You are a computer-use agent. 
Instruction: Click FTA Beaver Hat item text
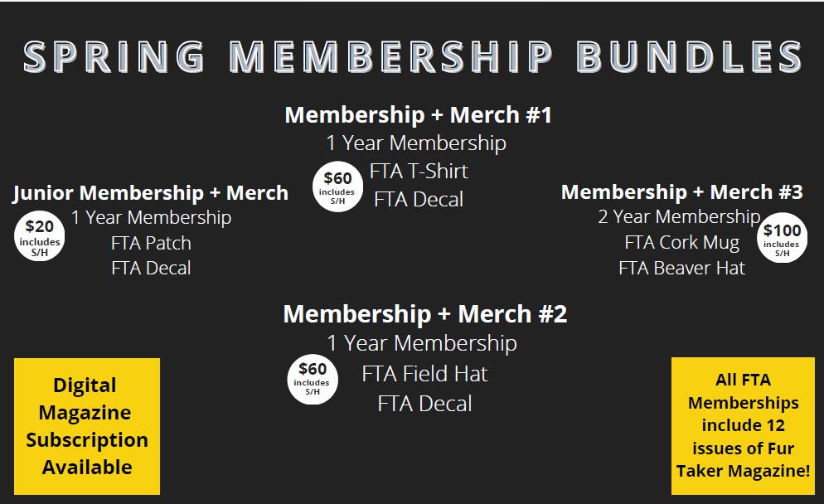pos(681,268)
